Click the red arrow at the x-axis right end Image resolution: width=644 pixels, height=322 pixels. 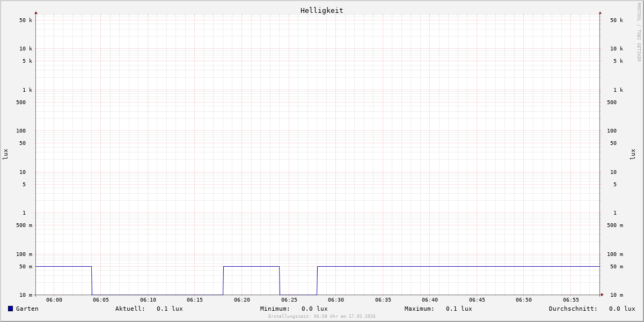(x=602, y=295)
